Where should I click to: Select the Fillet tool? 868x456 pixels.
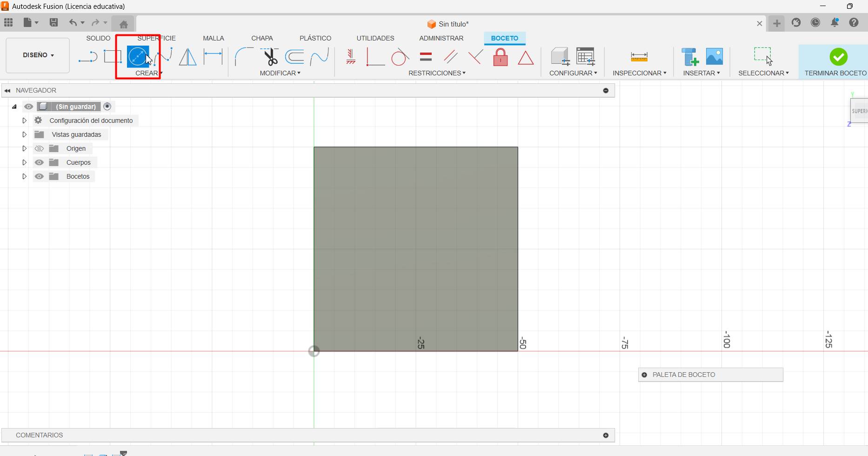coord(243,57)
